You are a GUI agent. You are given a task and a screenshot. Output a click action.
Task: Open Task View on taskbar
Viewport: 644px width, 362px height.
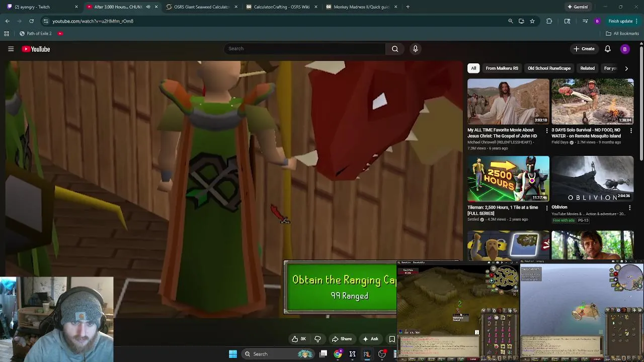click(324, 354)
